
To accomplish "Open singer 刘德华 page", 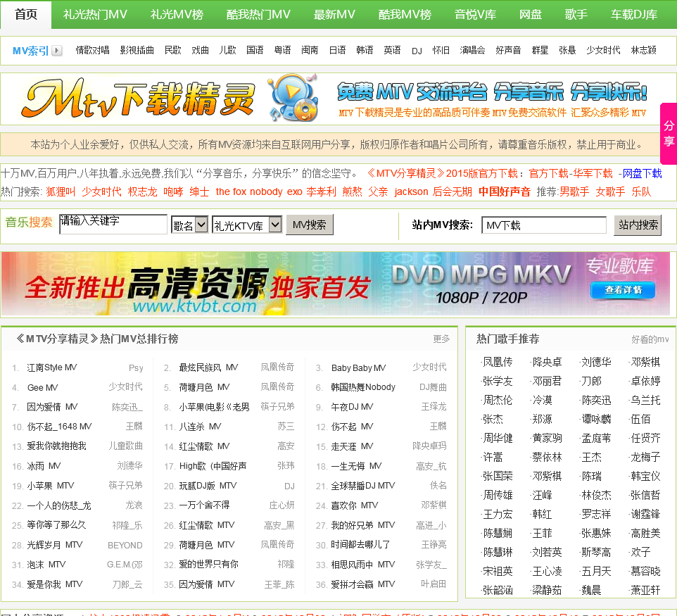I will point(596,362).
